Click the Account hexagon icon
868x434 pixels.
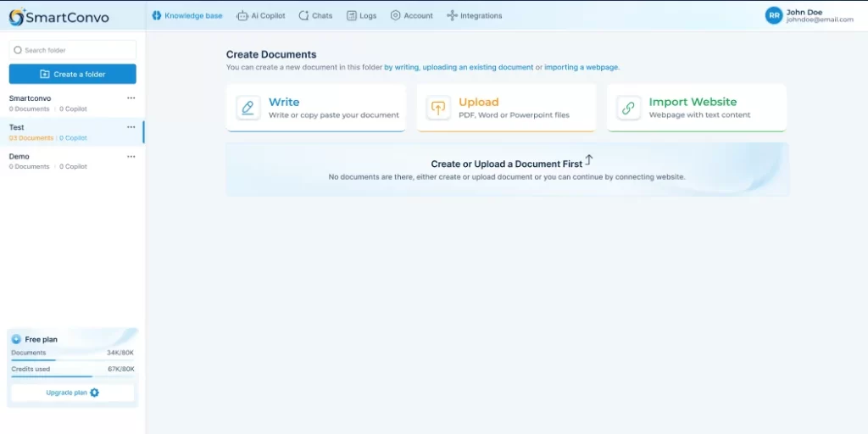[395, 15]
